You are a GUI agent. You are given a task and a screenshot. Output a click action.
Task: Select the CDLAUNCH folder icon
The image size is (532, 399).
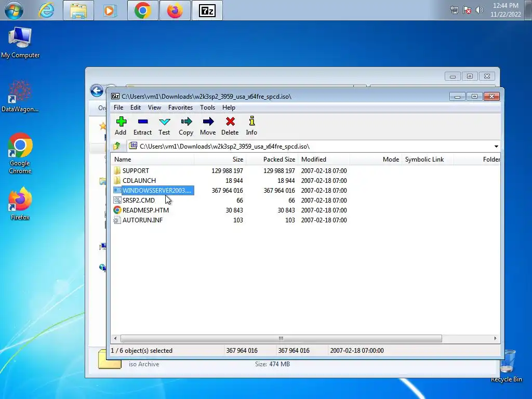coord(117,180)
